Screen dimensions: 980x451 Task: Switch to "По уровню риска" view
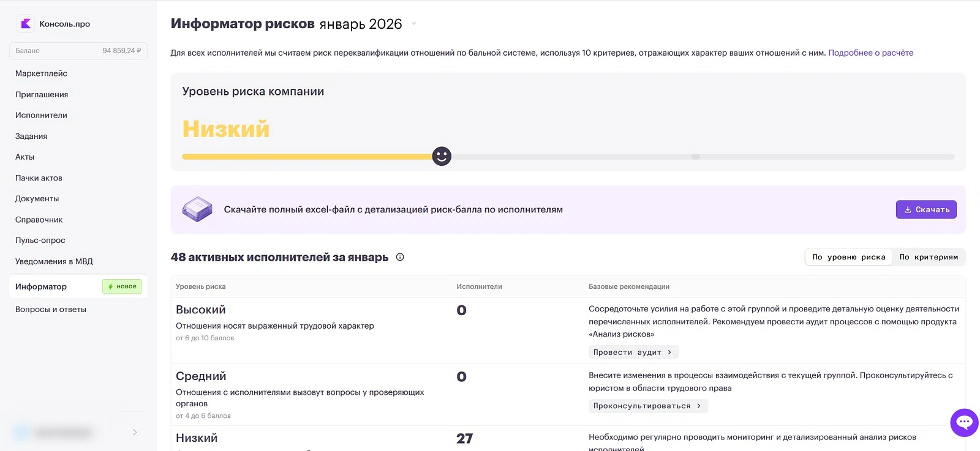[x=848, y=257]
